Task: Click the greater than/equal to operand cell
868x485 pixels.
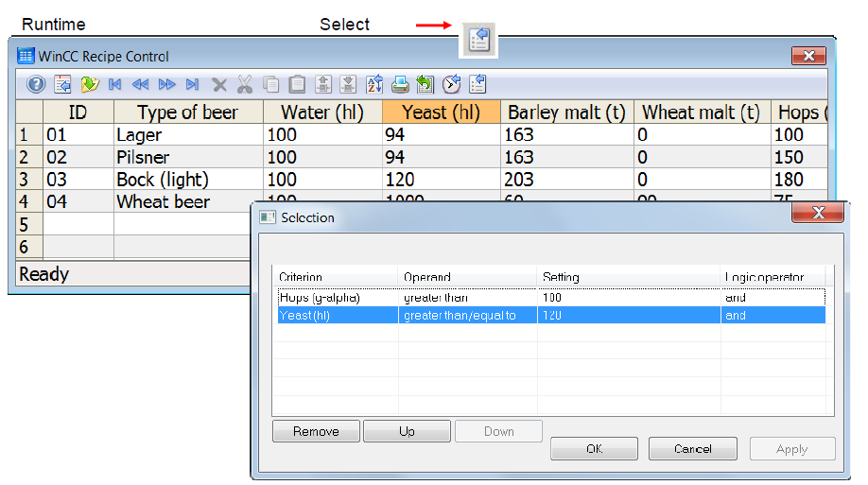Action: tap(467, 315)
